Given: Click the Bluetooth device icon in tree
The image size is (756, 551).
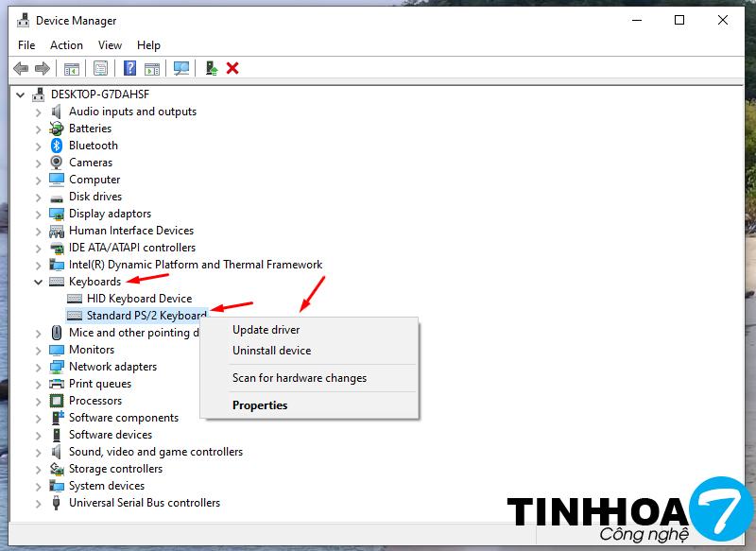Looking at the screenshot, I should coord(57,146).
